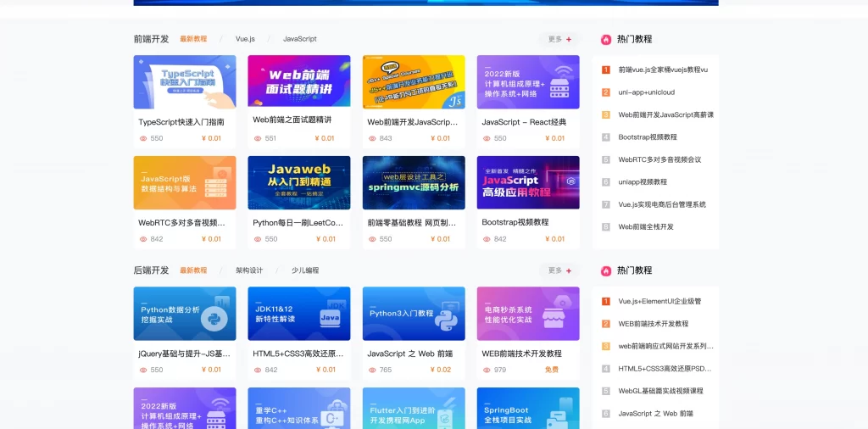The image size is (868, 429).
Task: Switch to the JavaScript tab in 前端开发
Action: (x=300, y=39)
